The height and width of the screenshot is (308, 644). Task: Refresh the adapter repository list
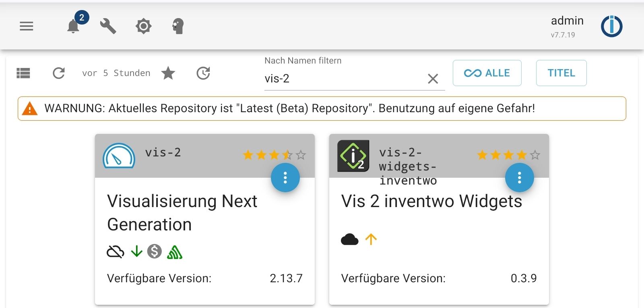click(59, 73)
